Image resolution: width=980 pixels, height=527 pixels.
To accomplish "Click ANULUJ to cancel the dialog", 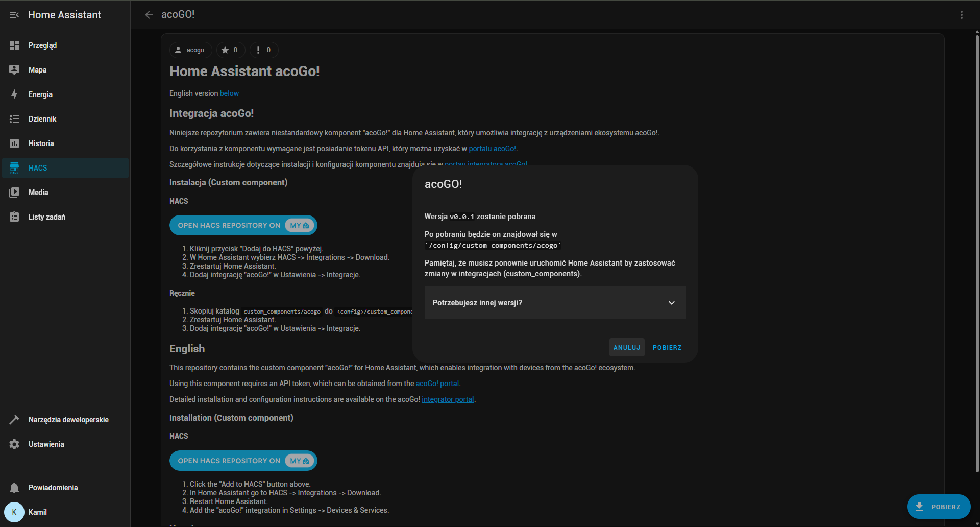I will pyautogui.click(x=626, y=348).
